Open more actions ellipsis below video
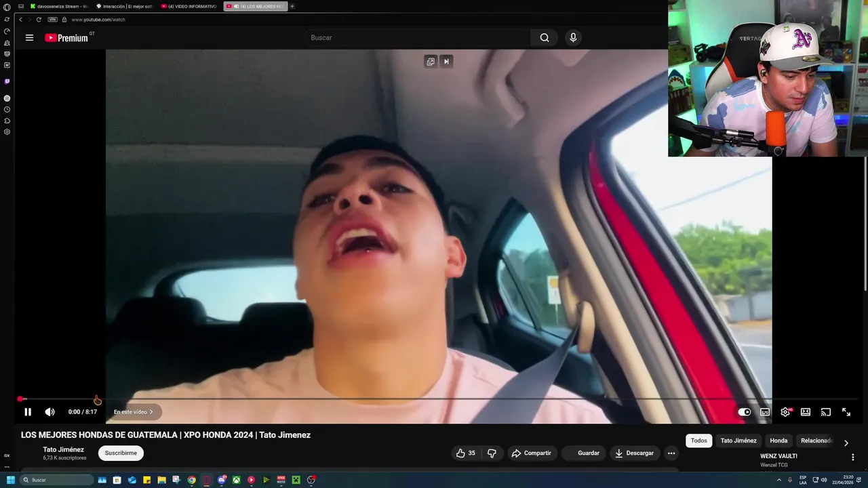Viewport: 868px width, 488px height. [671, 453]
